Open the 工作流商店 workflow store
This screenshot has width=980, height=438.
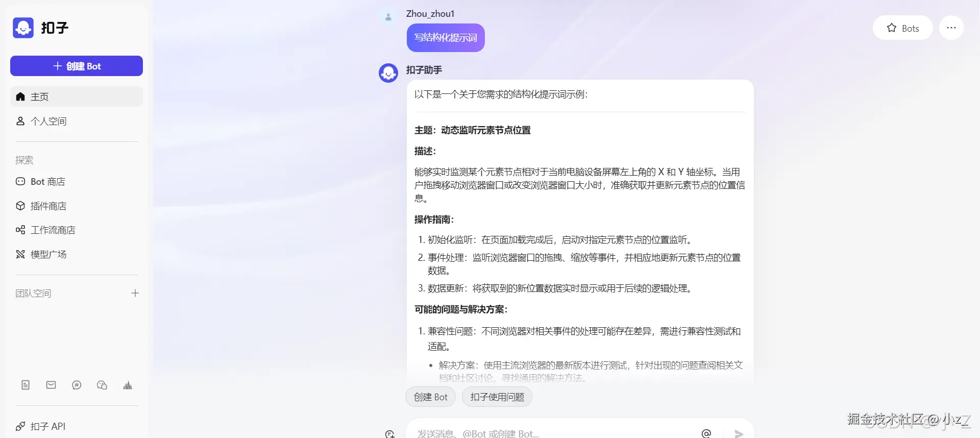click(x=77, y=230)
